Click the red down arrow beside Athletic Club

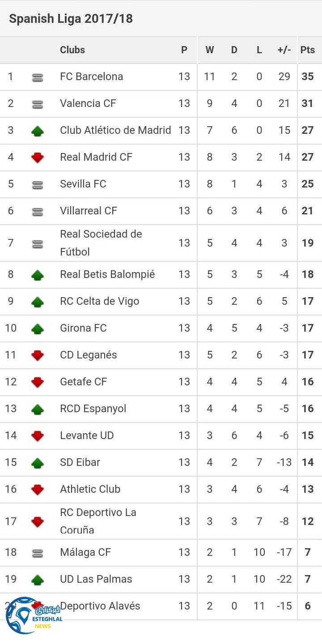(38, 490)
